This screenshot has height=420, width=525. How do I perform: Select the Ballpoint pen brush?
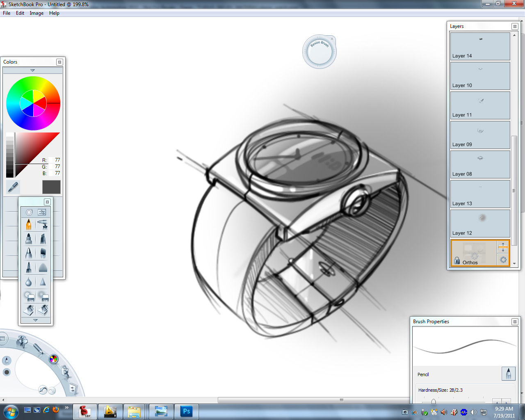[29, 253]
